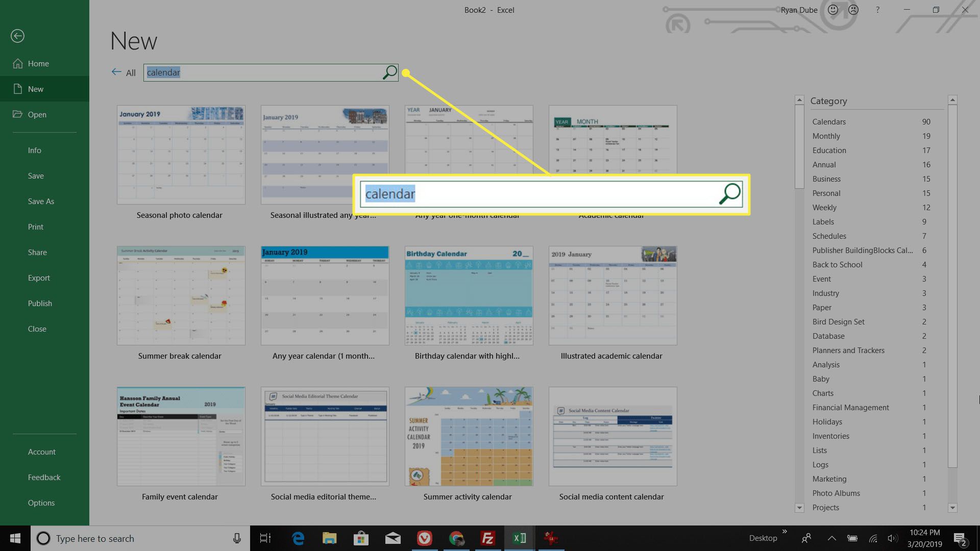The height and width of the screenshot is (551, 980).
Task: Click the Share option in sidebar
Action: point(38,252)
